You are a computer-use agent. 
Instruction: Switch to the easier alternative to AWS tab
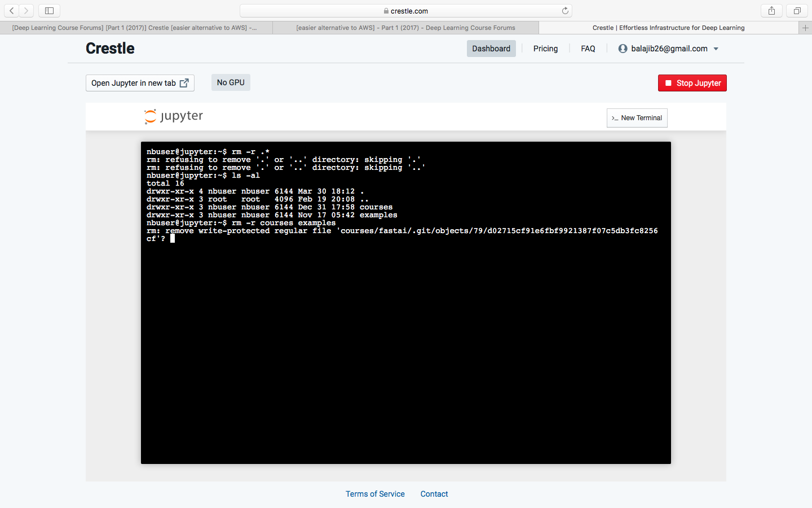click(x=405, y=28)
